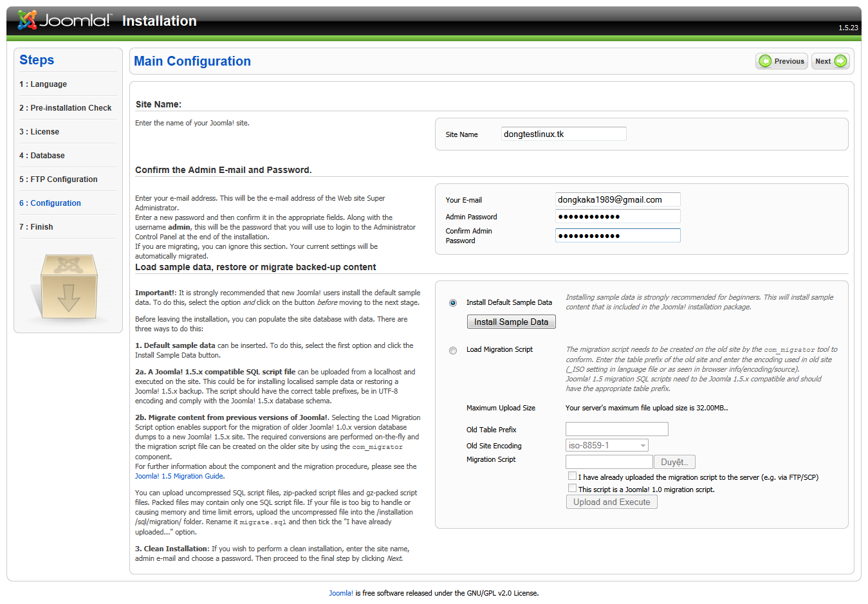
Task: Click the Next green arrow button
Action: click(831, 61)
